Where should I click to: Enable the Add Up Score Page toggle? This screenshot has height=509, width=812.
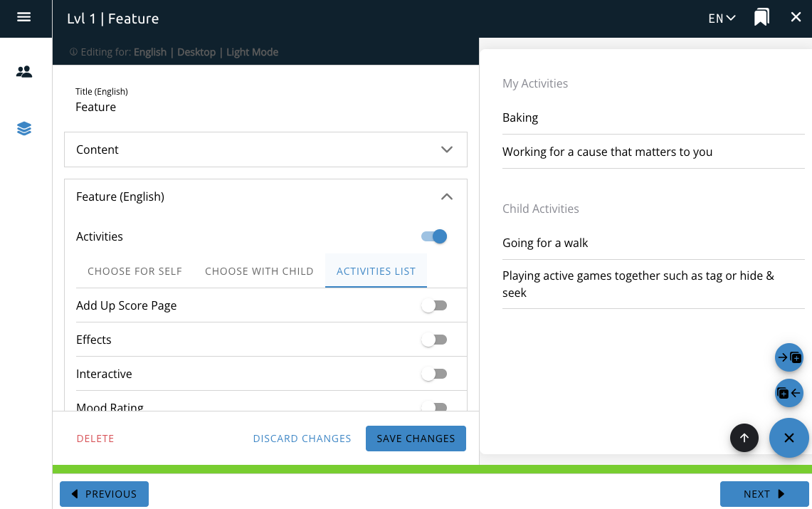click(434, 305)
